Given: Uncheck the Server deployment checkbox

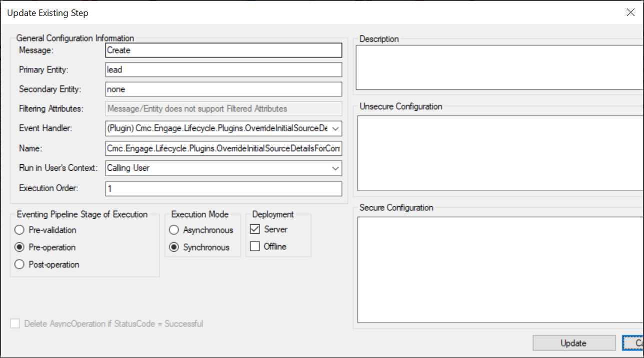Looking at the screenshot, I should tap(255, 229).
